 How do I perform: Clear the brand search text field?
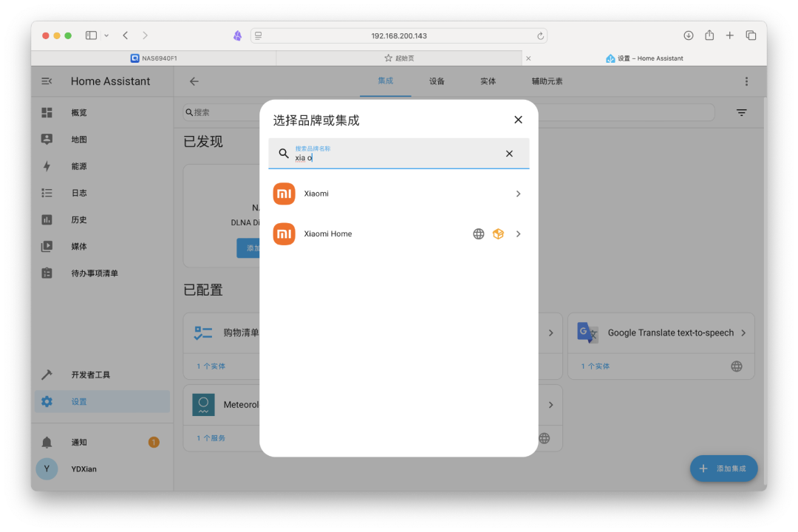[509, 154]
